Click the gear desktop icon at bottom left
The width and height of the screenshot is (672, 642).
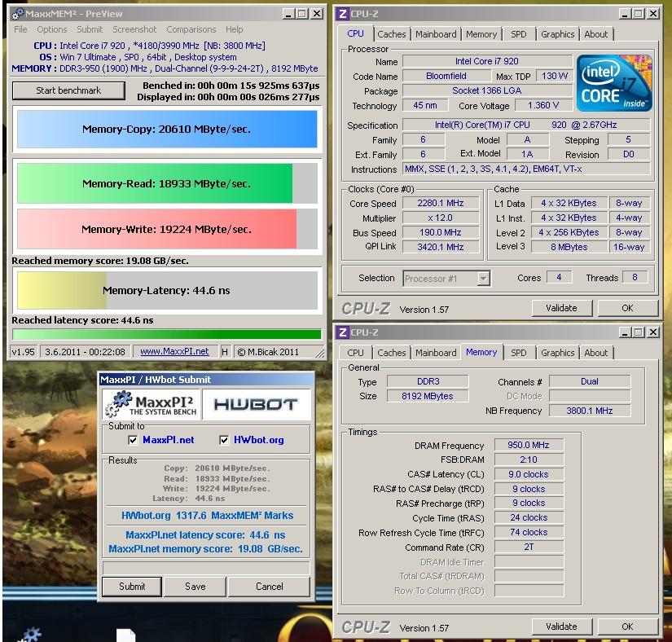click(31, 635)
